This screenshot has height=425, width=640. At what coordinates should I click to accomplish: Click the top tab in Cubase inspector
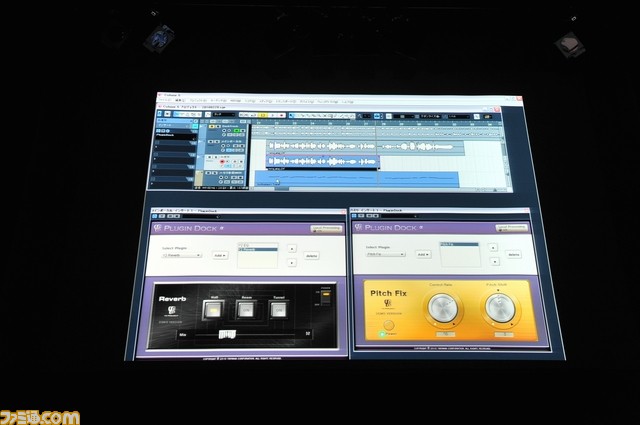click(x=177, y=121)
